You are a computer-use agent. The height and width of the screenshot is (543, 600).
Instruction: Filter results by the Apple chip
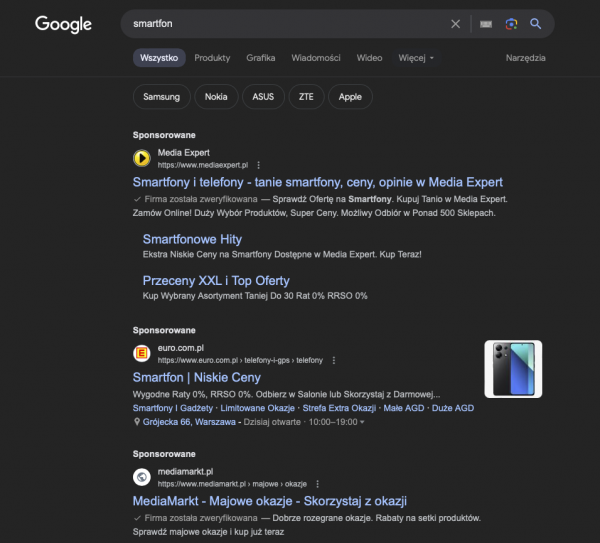pyautogui.click(x=350, y=97)
